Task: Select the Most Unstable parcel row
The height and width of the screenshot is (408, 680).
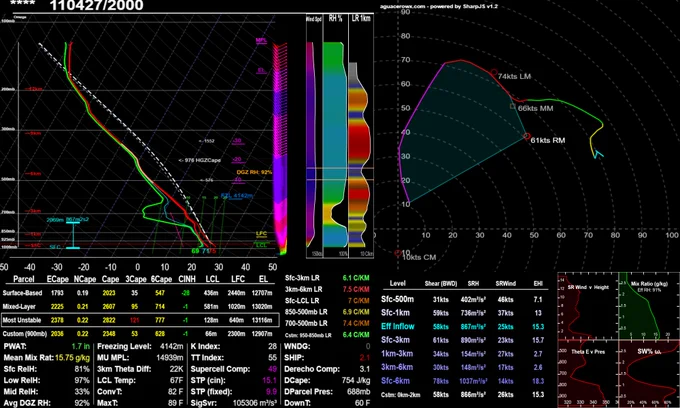Action: pyautogui.click(x=138, y=320)
